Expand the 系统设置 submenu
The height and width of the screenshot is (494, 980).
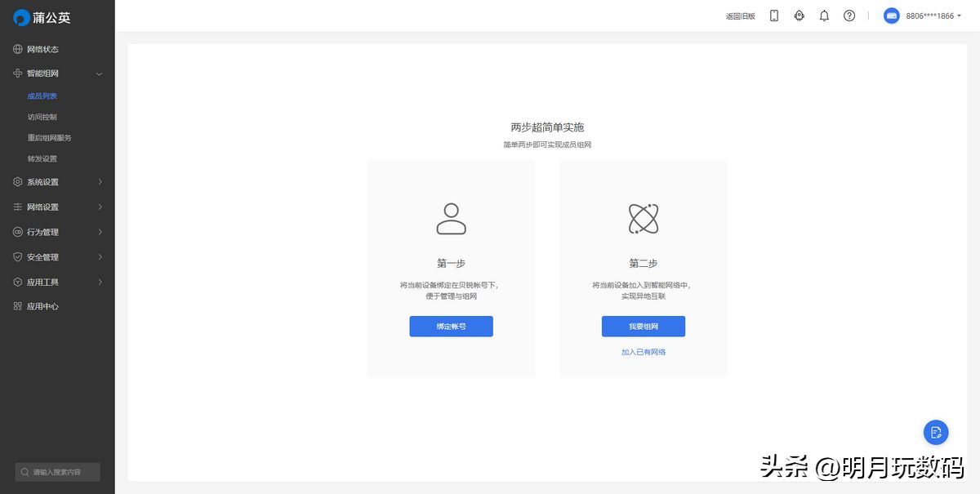pyautogui.click(x=57, y=182)
